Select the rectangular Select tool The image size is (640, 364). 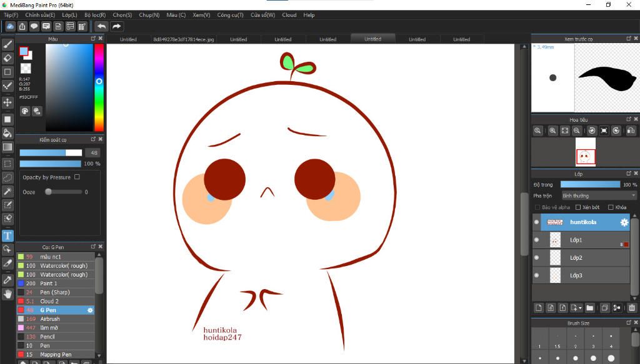click(7, 164)
